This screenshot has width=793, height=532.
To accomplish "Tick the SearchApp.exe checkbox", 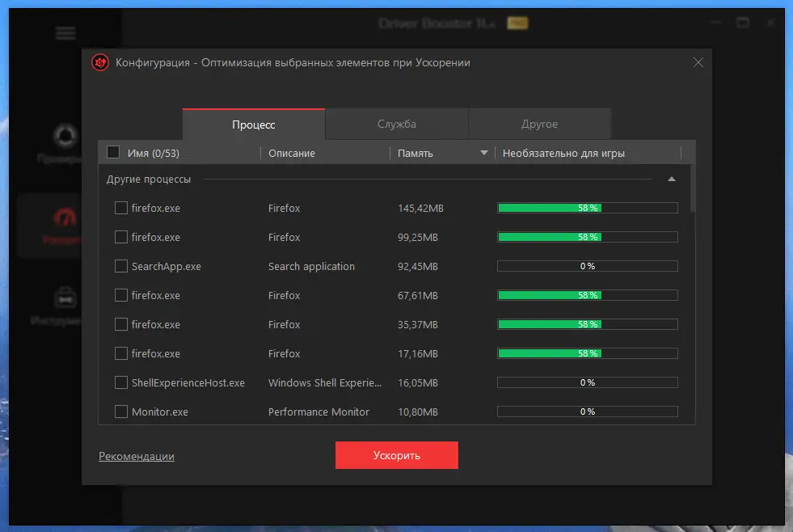I will coord(121,266).
